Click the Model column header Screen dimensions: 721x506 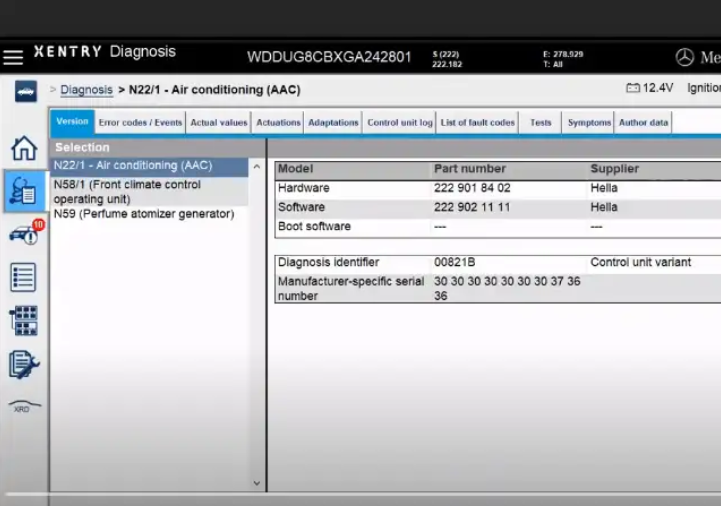[x=295, y=169]
